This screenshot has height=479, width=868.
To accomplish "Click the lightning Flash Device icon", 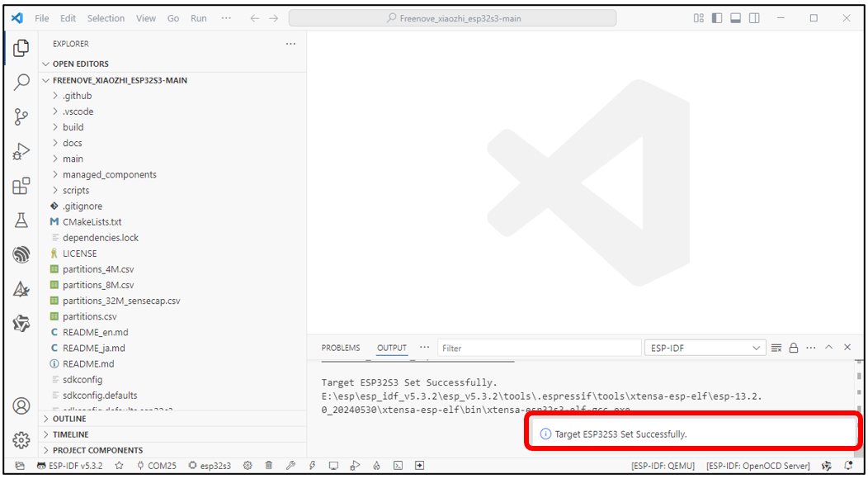I will pos(312,466).
